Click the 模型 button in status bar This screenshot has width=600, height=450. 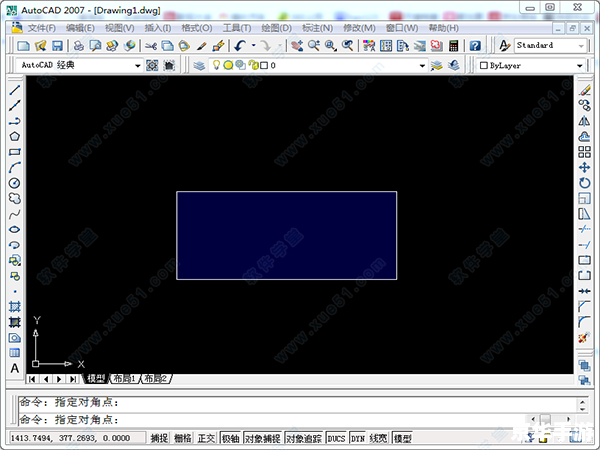tap(403, 438)
